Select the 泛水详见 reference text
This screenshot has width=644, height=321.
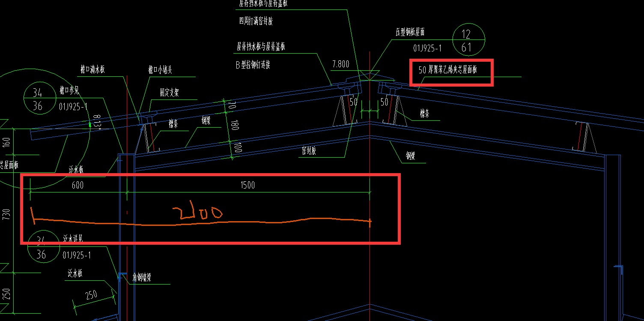tap(73, 239)
